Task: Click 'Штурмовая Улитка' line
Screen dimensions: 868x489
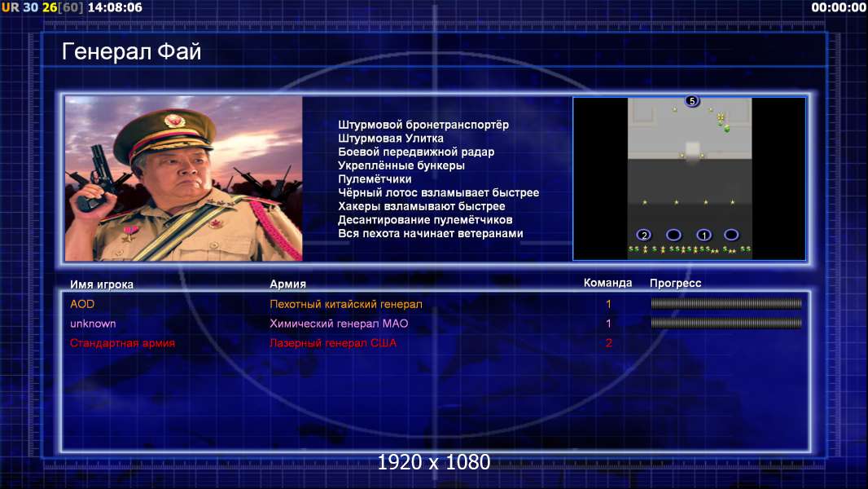Action: pyautogui.click(x=391, y=139)
